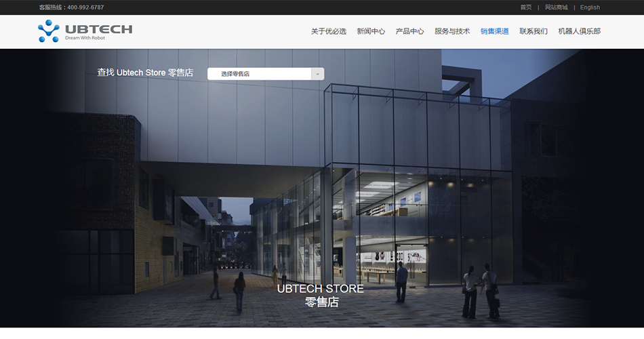The width and height of the screenshot is (644, 339).
Task: Select the 销售渠道 navigation item
Action: (494, 31)
